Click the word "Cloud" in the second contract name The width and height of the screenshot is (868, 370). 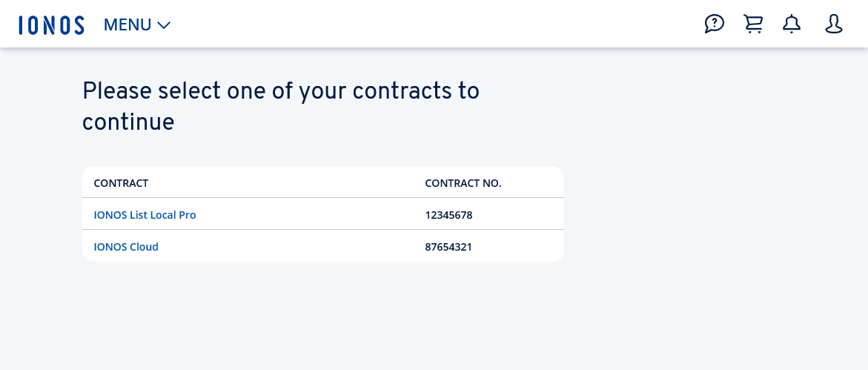tap(144, 247)
